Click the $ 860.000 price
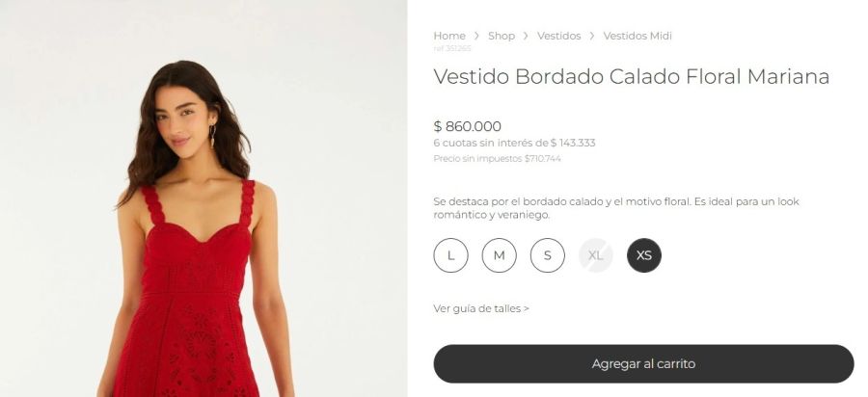 coord(467,126)
